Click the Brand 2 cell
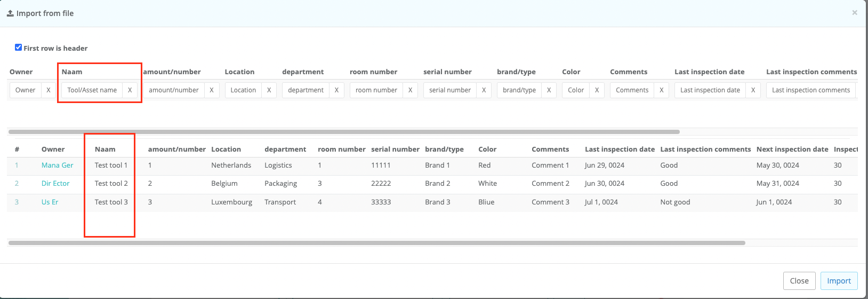The image size is (868, 299). (438, 184)
